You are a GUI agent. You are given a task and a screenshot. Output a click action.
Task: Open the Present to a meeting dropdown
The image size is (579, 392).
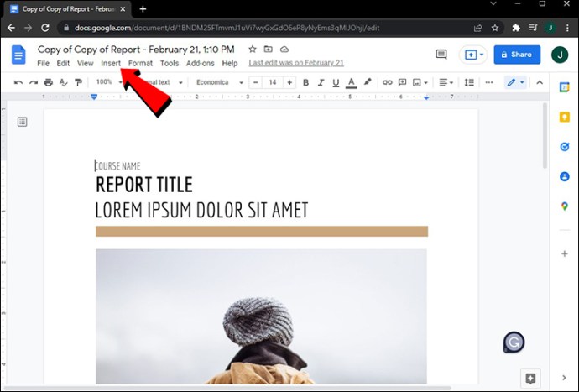pyautogui.click(x=473, y=55)
